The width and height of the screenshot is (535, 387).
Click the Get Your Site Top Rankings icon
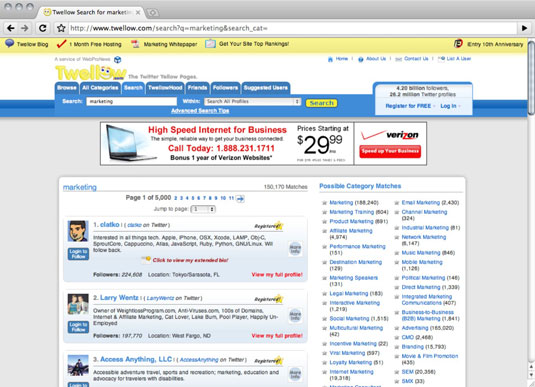[210, 44]
